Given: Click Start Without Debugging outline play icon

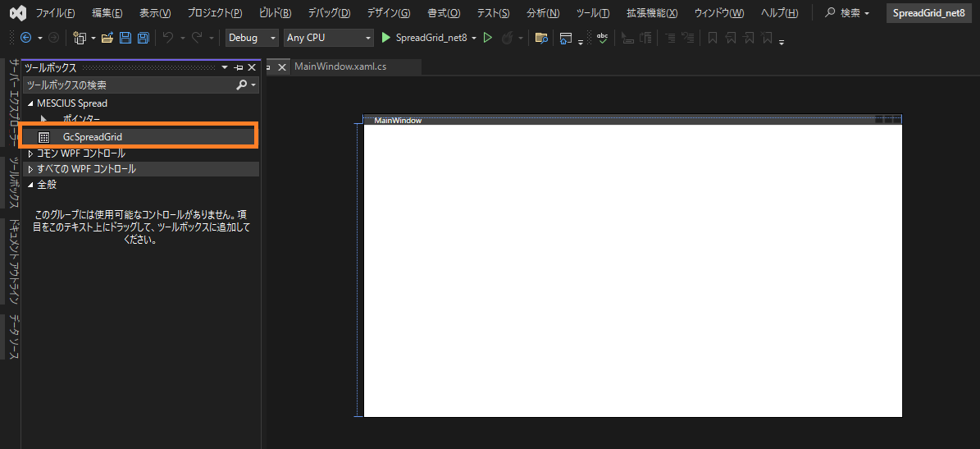Looking at the screenshot, I should pos(488,38).
